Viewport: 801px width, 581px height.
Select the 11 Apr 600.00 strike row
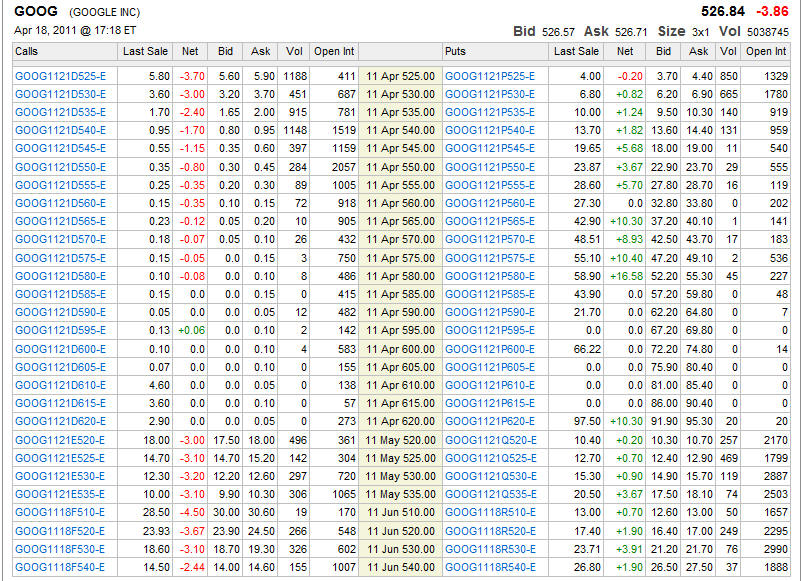pyautogui.click(x=400, y=349)
